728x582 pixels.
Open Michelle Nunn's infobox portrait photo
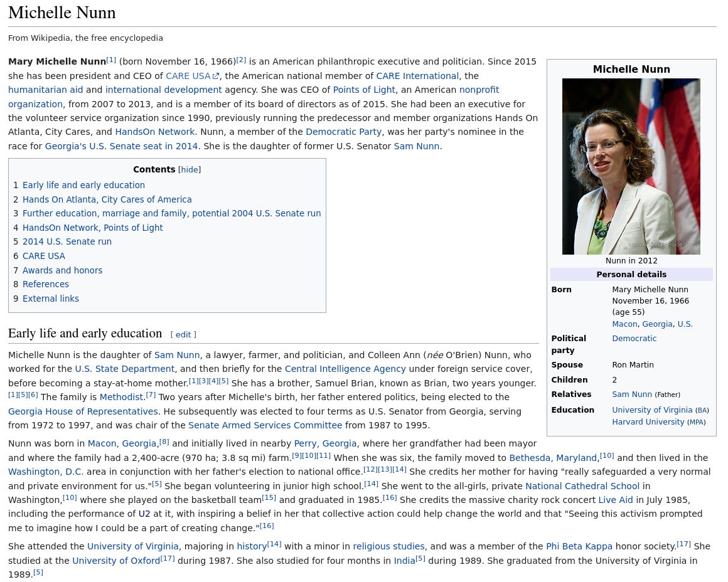(x=631, y=167)
